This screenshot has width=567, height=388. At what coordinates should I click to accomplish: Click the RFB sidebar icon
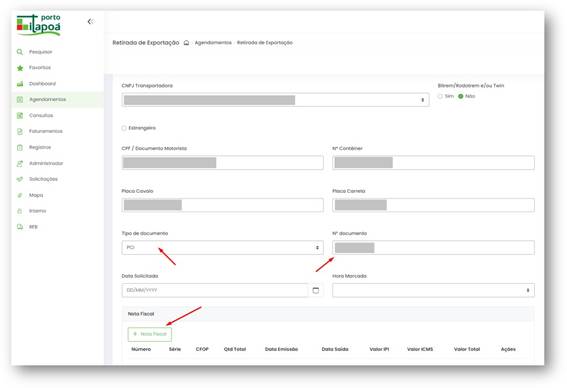pyautogui.click(x=20, y=227)
